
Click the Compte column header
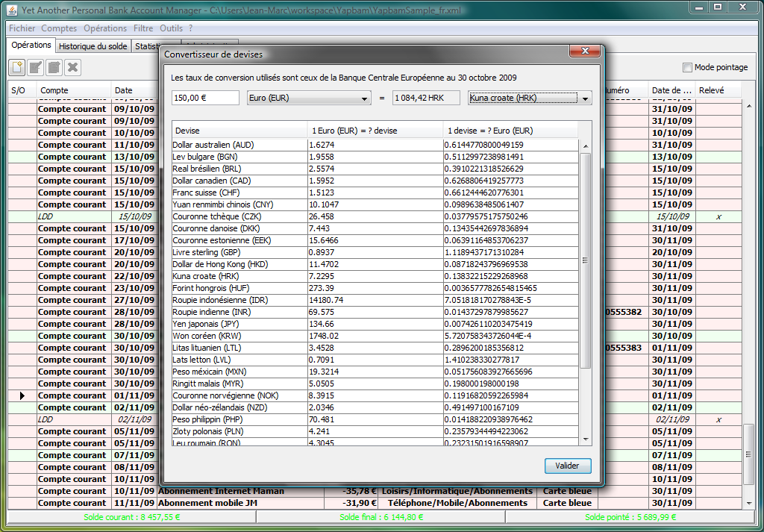click(x=74, y=90)
